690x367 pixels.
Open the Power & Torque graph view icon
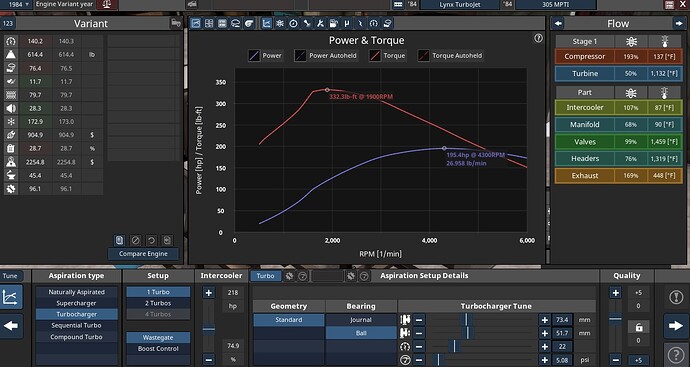pos(267,23)
